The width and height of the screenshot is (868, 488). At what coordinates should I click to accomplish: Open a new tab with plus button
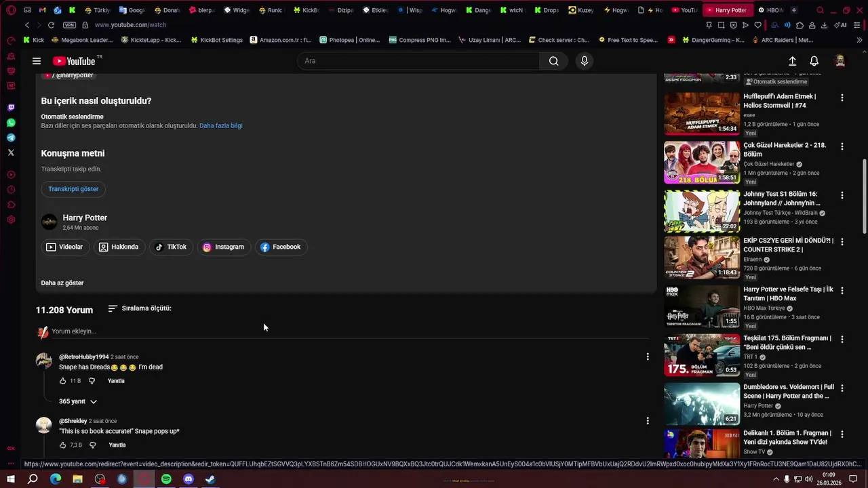tap(794, 10)
